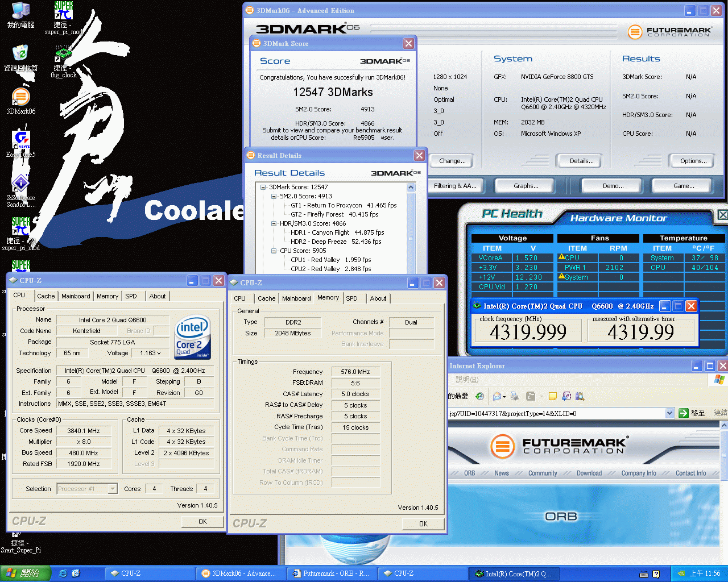Image resolution: width=728 pixels, height=582 pixels.
Task: Open Srart_Super_Pi desktop shortcut
Action: (x=20, y=543)
